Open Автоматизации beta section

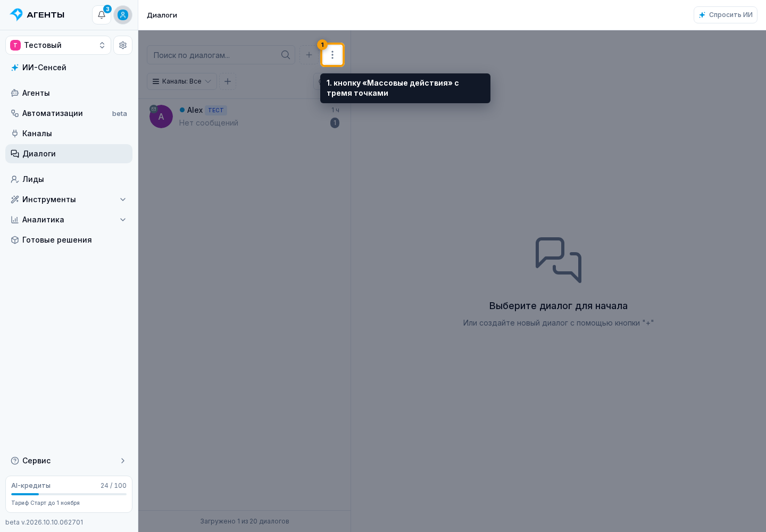69,113
